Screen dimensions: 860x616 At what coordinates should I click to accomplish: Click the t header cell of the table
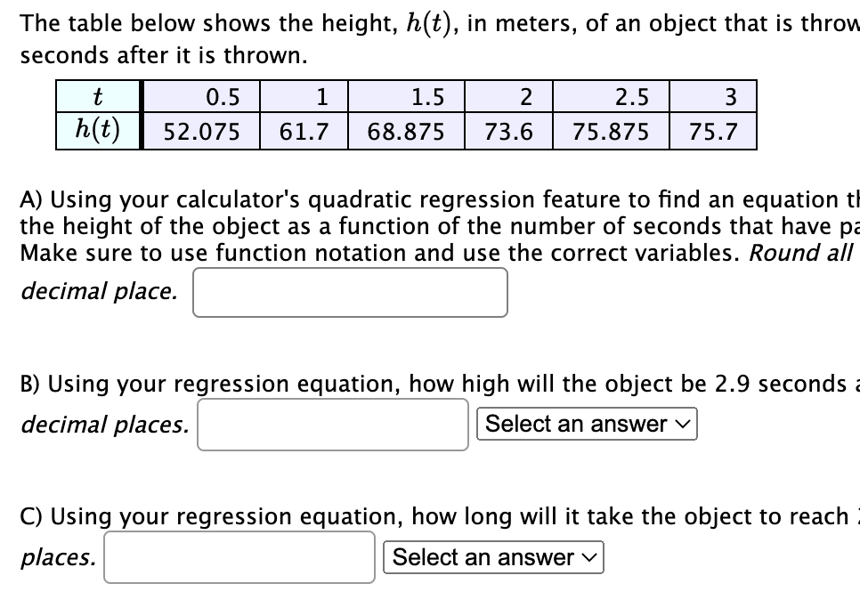pyautogui.click(x=98, y=96)
